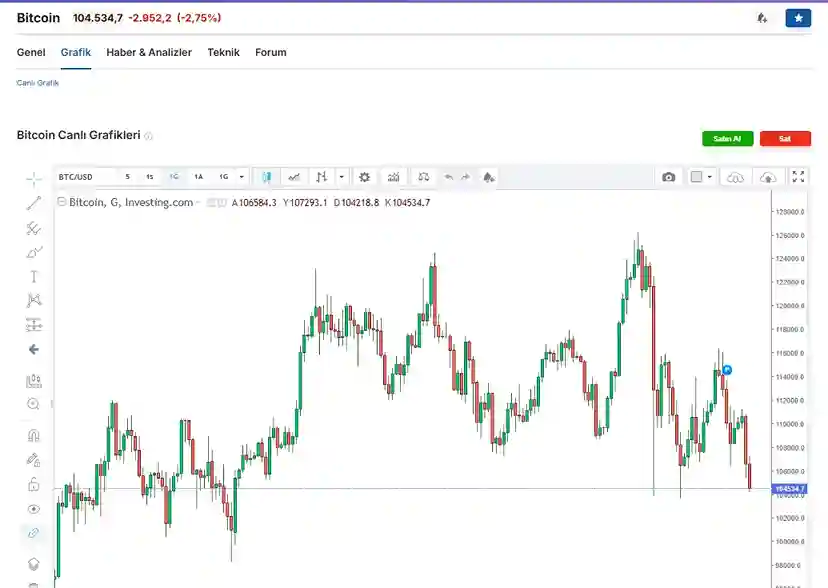This screenshot has height=588, width=828.
Task: Add Bitcoin to watchlist with star button
Action: coord(798,18)
